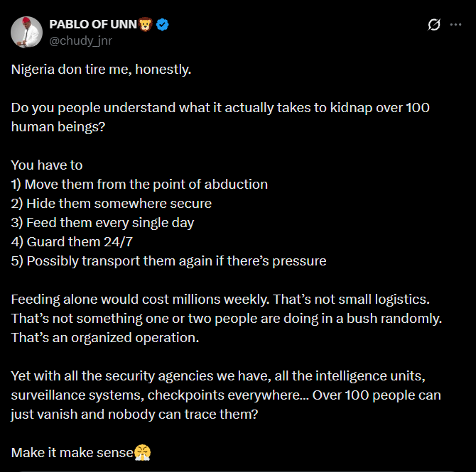Viewport: 476px width, 472px height.
Task: Click the Grok icon on the post
Action: click(434, 25)
